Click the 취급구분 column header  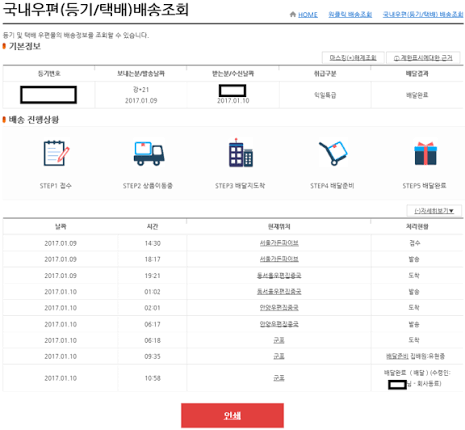(325, 73)
